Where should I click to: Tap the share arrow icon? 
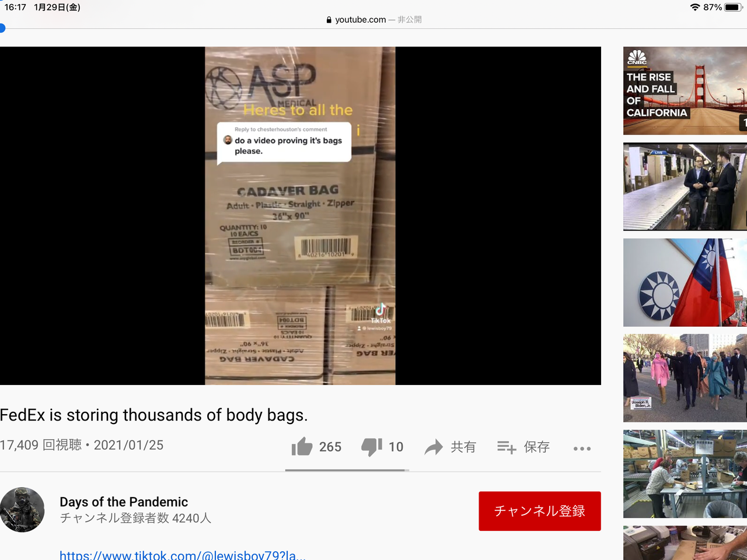click(x=434, y=447)
